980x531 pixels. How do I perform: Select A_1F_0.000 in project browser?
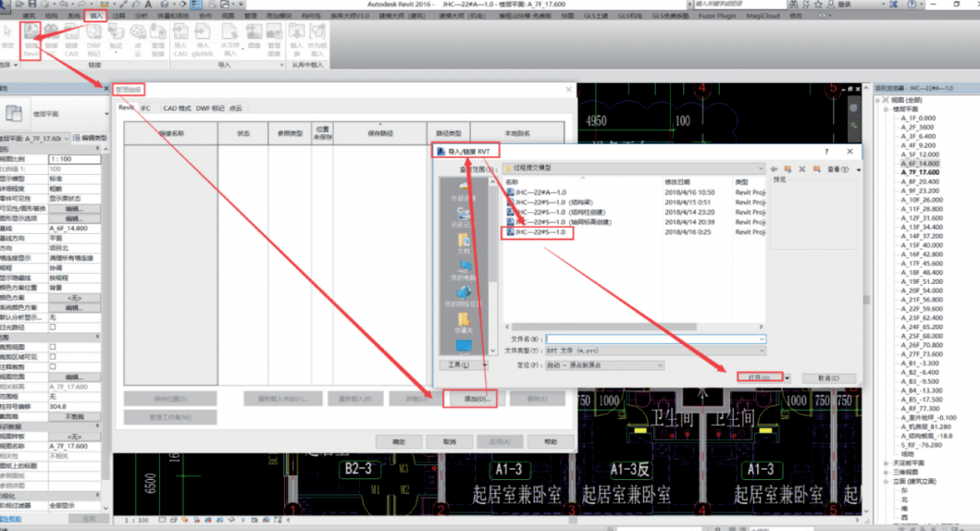click(x=918, y=118)
